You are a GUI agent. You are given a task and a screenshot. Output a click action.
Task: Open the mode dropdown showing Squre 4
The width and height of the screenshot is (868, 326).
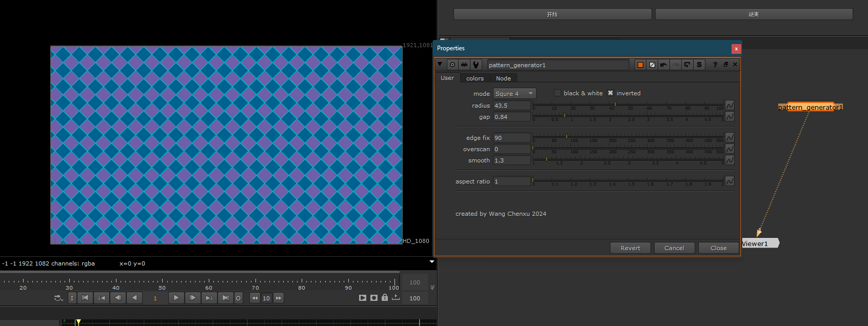(515, 93)
